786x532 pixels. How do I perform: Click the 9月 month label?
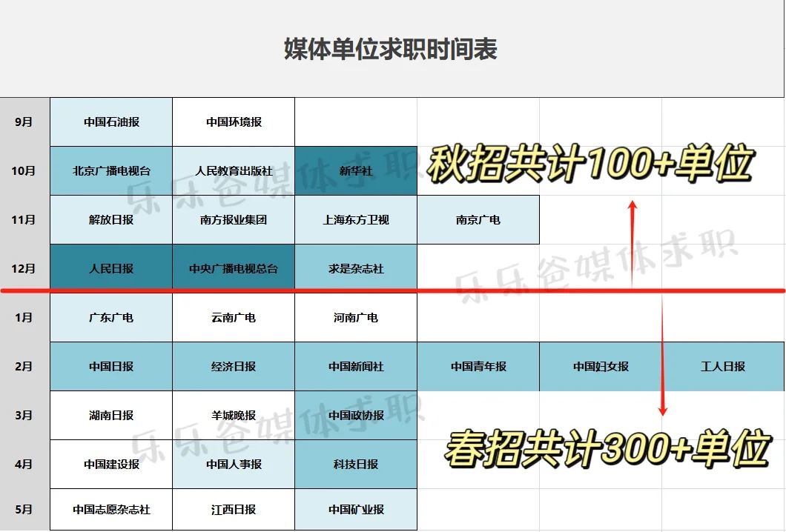tap(24, 122)
